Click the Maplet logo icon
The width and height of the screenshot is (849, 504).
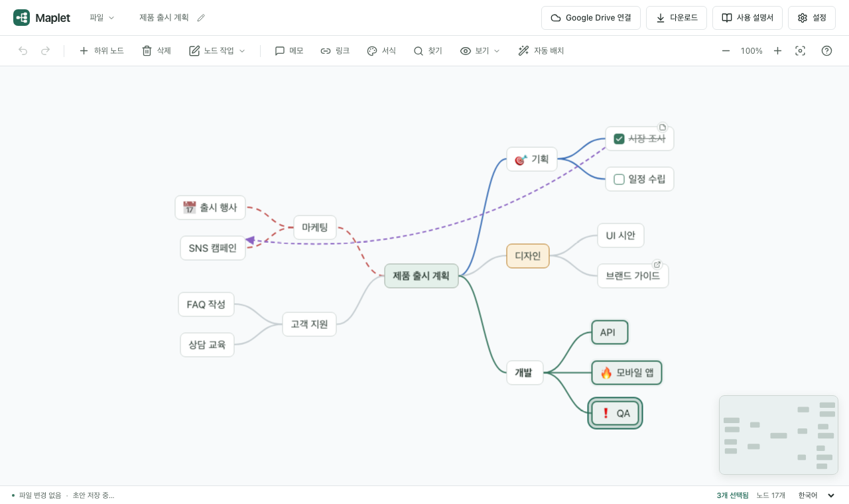click(21, 18)
